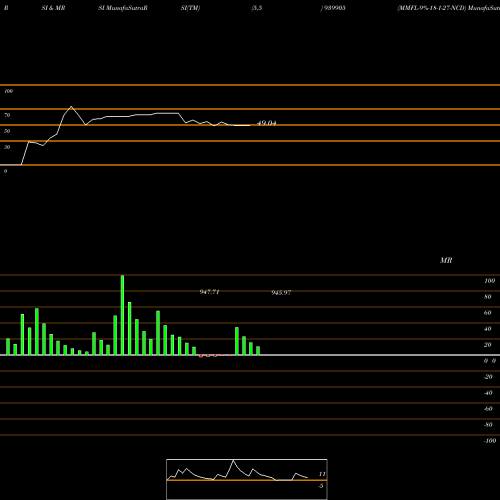Select the header text SI MunafaSutraR
Image resolution: width=500 pixels, height=500 pixels.
coord(123,8)
